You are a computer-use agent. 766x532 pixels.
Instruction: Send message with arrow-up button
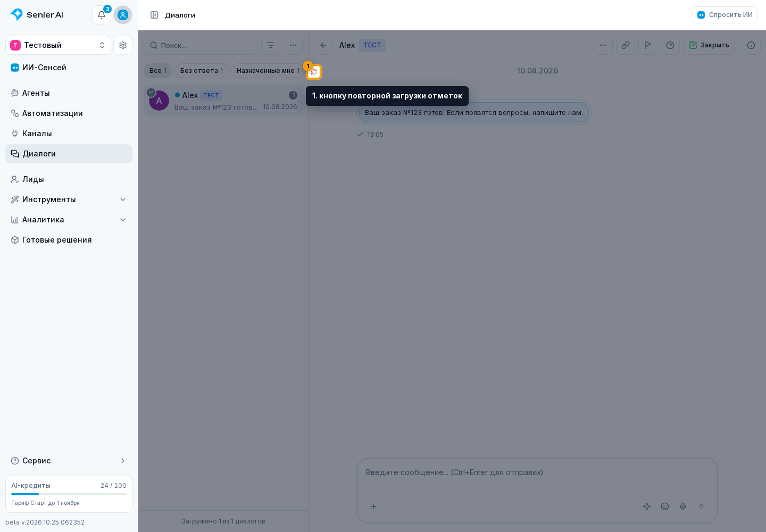click(x=701, y=506)
